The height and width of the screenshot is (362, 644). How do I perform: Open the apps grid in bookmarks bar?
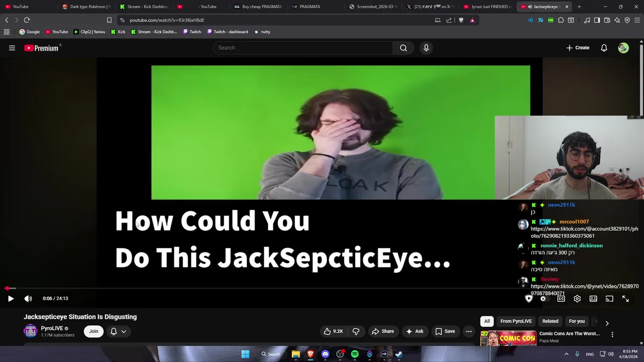pos(7,32)
